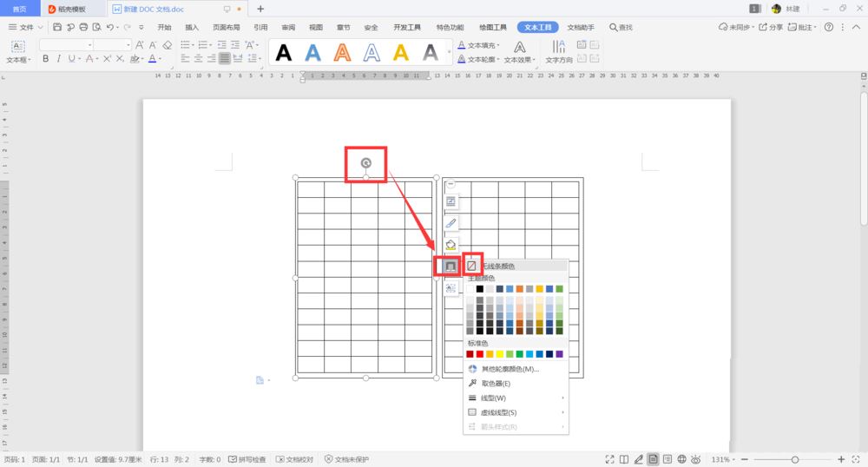Click the shape fill bucket floating icon

pos(450,245)
